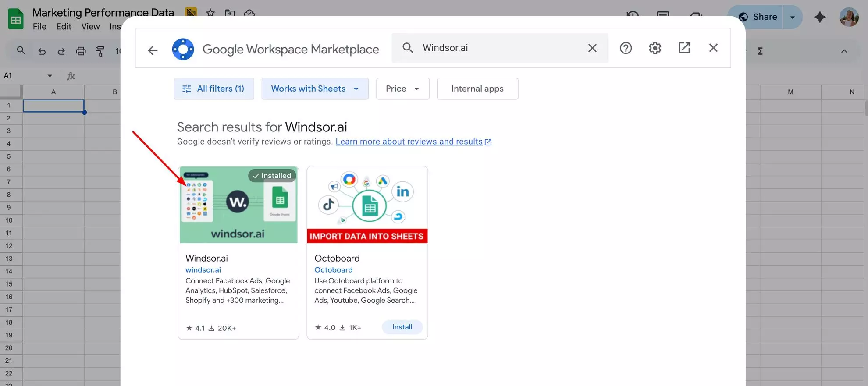868x386 pixels.
Task: Open the Edit menu in Sheets
Action: [x=64, y=26]
